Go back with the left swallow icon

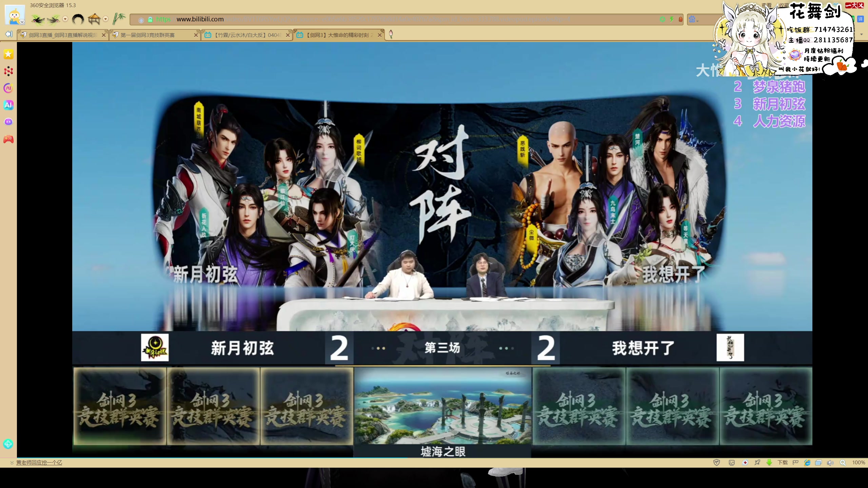[38, 20]
